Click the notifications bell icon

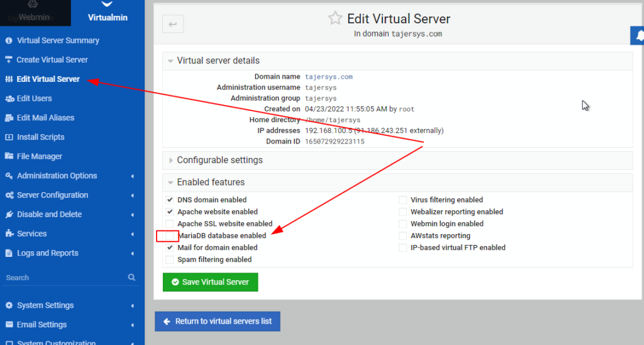tap(640, 36)
